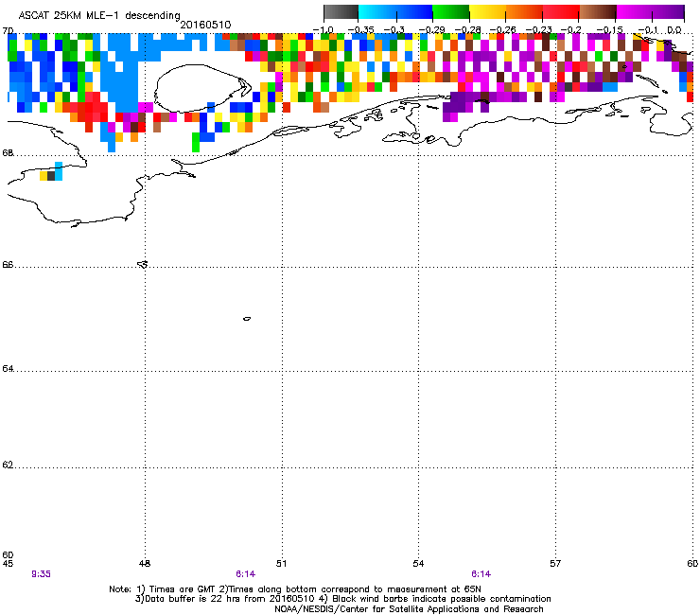Click the longitude label '54'

point(418,564)
